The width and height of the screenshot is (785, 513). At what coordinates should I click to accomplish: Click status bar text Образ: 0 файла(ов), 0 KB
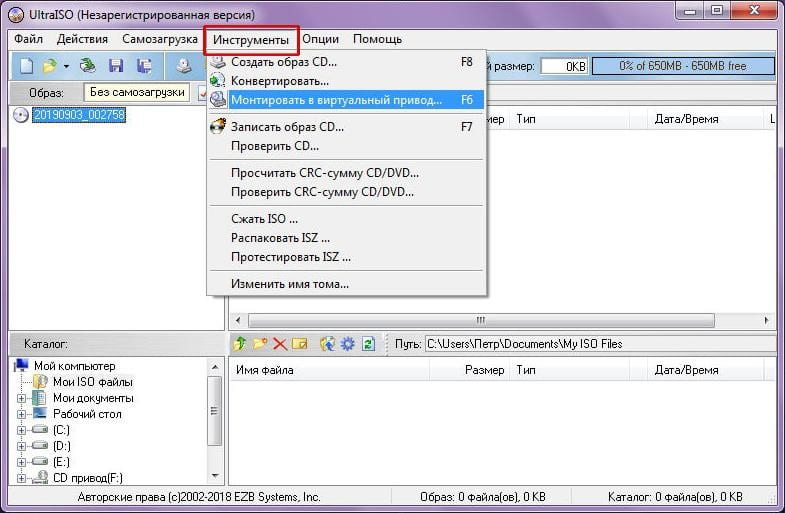click(x=483, y=497)
